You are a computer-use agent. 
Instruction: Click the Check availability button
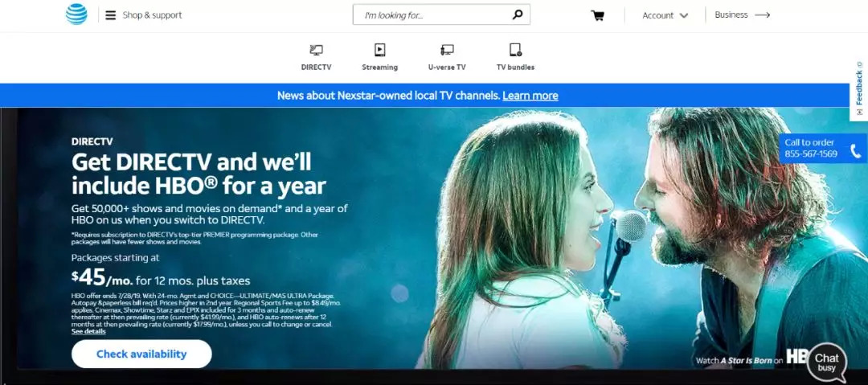pos(141,354)
